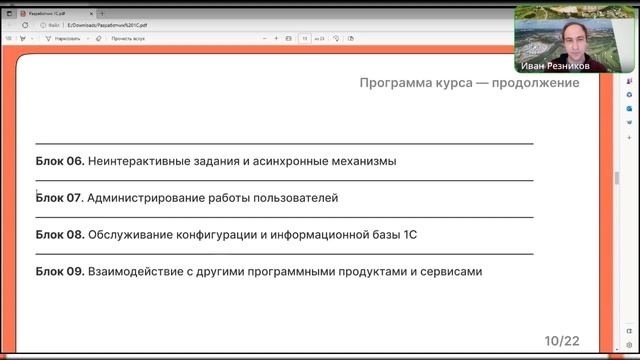Screen dimensions: 640x360
Task: Expand highlight tool options arrow
Action: tap(32, 38)
